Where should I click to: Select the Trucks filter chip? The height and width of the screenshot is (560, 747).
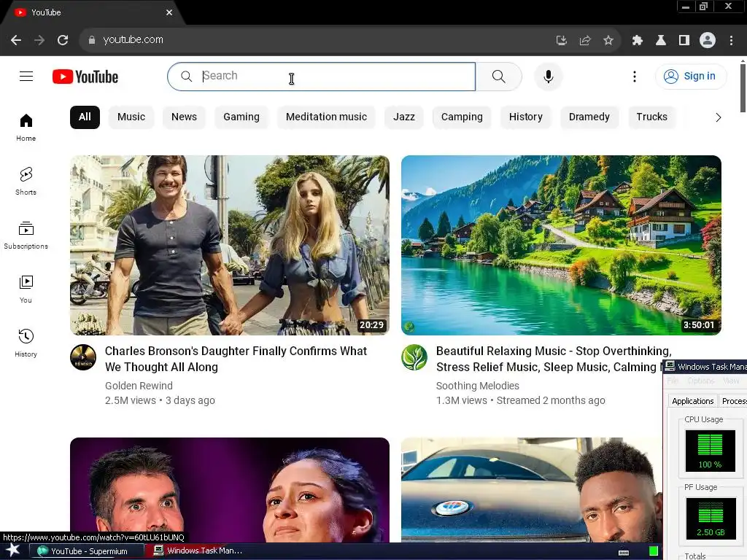[651, 117]
